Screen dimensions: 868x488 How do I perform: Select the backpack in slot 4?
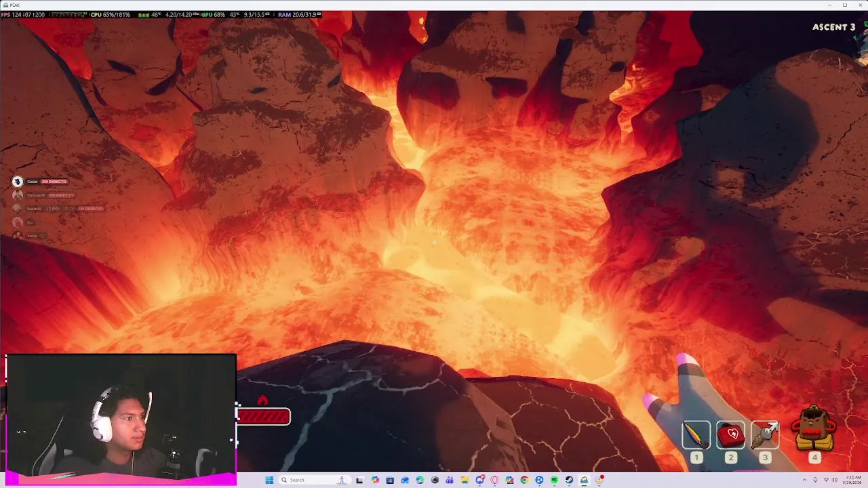click(814, 428)
